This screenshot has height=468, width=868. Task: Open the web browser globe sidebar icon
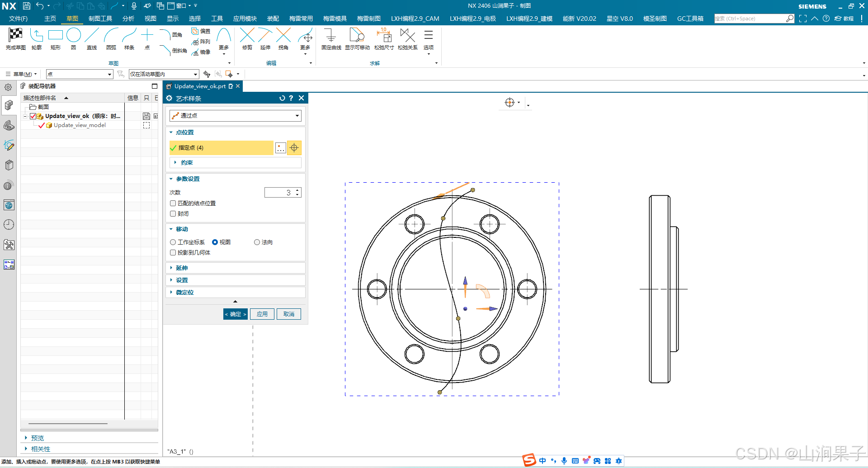(9, 205)
